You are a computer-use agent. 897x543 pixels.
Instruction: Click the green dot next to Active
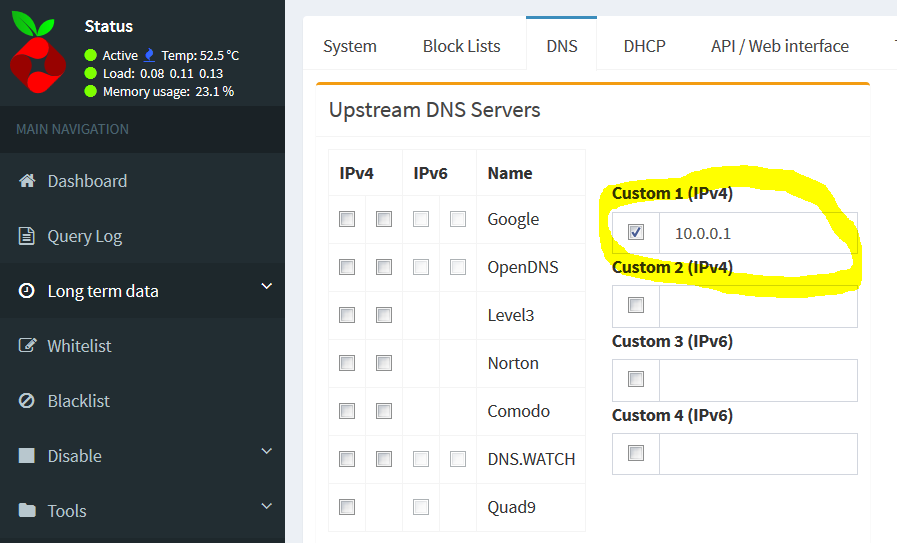90,55
